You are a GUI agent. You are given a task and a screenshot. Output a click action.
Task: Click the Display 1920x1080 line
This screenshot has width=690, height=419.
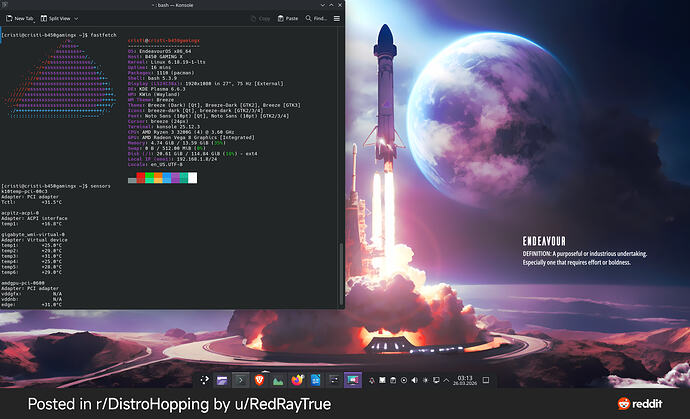tap(206, 84)
